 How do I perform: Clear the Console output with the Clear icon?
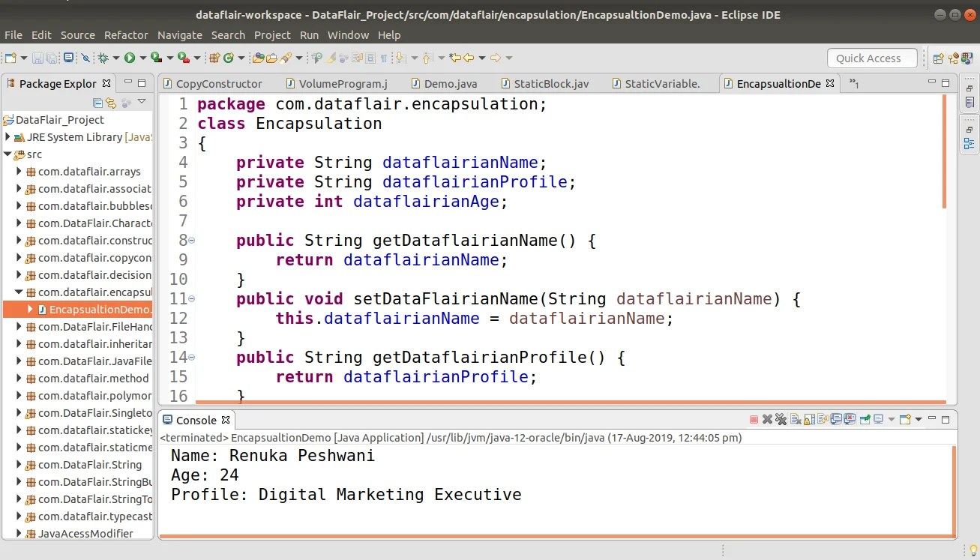[x=793, y=419]
